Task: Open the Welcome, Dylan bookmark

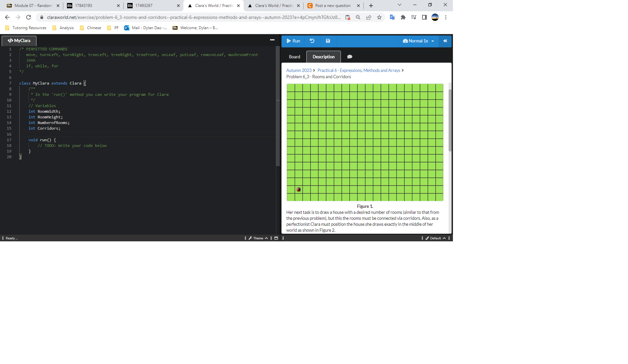Action: 195,28
